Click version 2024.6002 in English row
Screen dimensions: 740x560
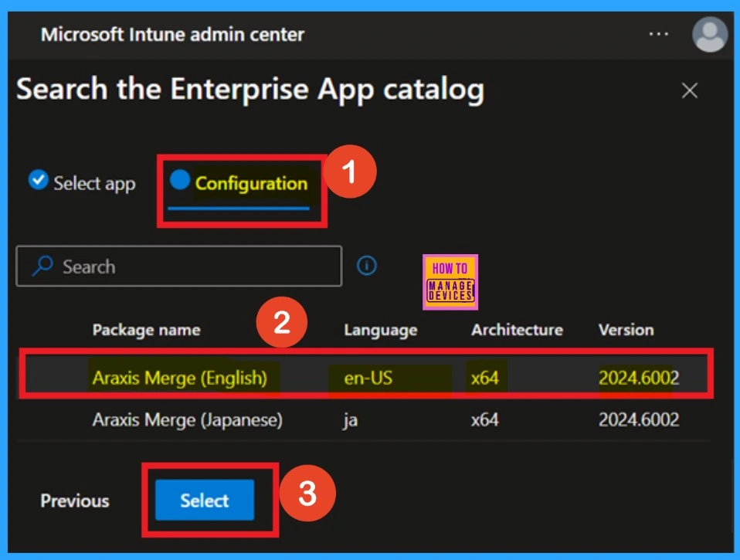(x=639, y=378)
